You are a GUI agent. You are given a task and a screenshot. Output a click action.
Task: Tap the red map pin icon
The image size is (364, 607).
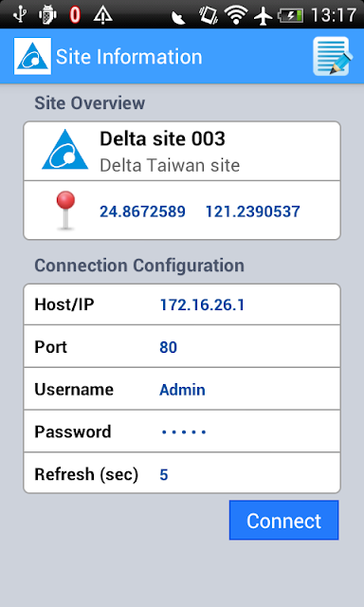[65, 211]
